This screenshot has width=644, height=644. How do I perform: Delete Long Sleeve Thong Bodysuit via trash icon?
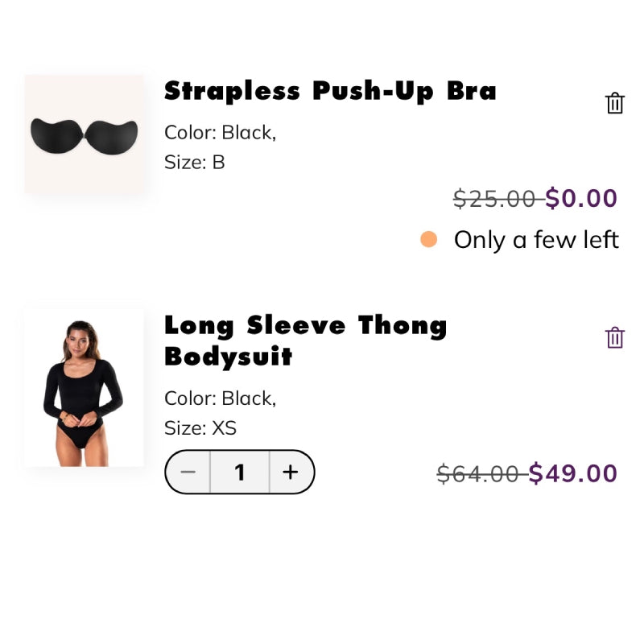coord(614,337)
